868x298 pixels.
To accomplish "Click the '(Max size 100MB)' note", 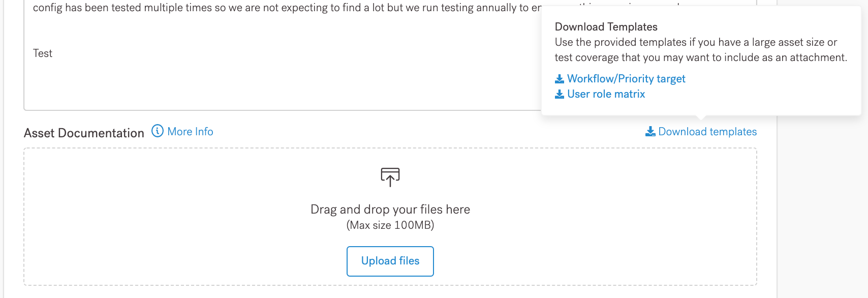I will click(390, 225).
